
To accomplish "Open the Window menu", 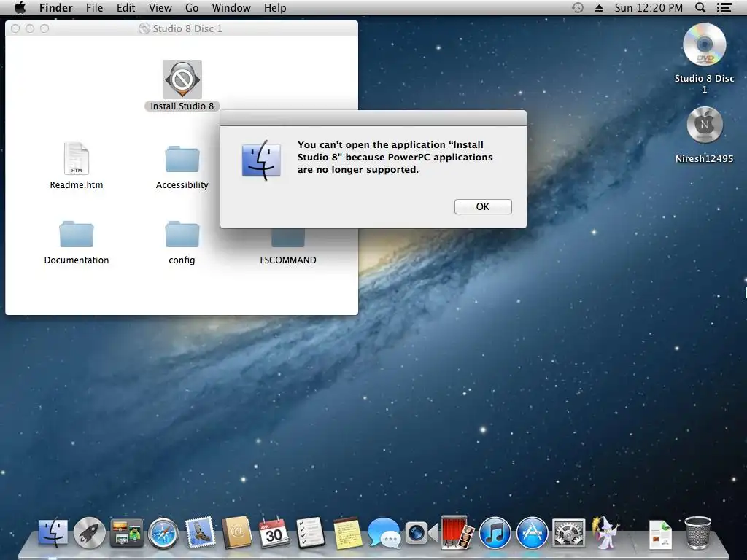I will pyautogui.click(x=231, y=7).
